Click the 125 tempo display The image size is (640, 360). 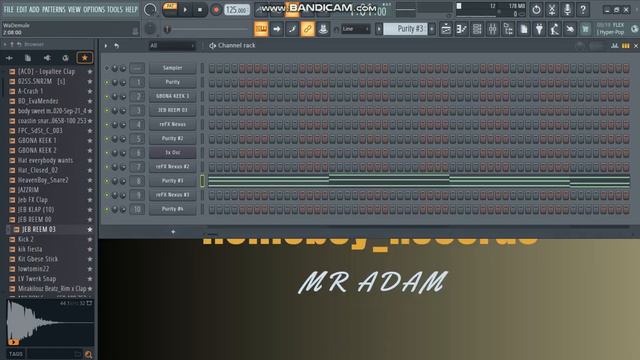(237, 9)
